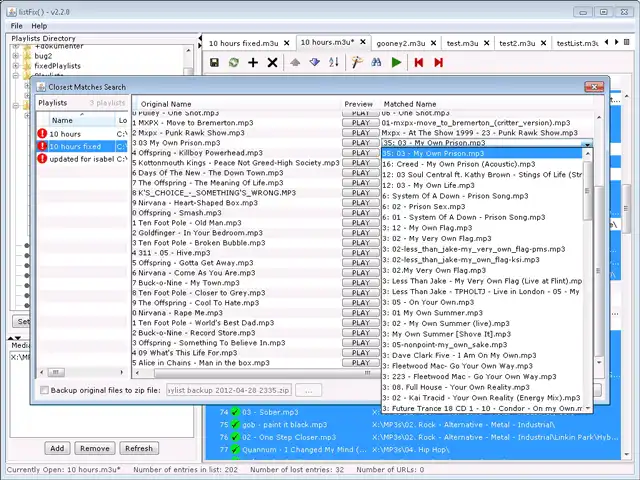
Task: Enable 'Backup original files to zip file' checkbox
Action: pyautogui.click(x=44, y=390)
